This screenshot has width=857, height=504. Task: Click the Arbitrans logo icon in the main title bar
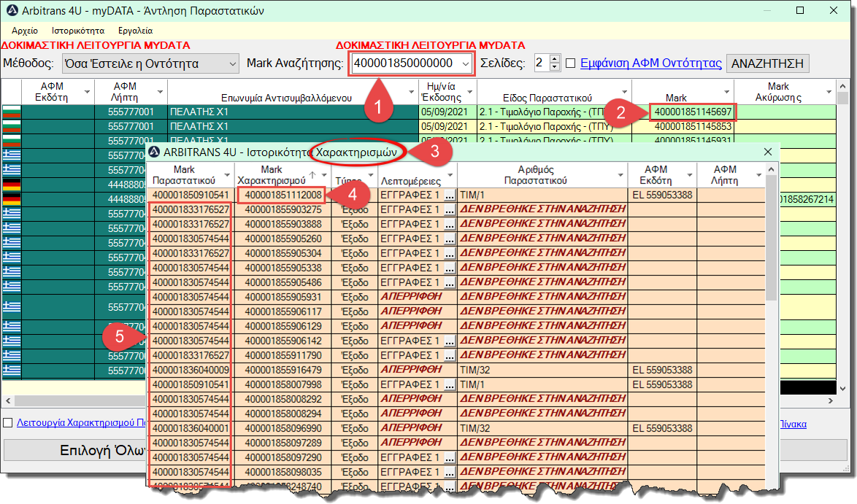pyautogui.click(x=12, y=10)
